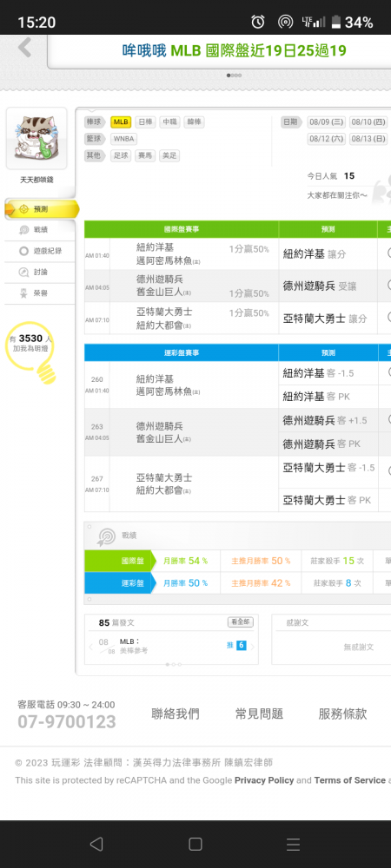
Task: Click 主推月勝率 42 % in 運彩盤 row
Action: point(261,583)
